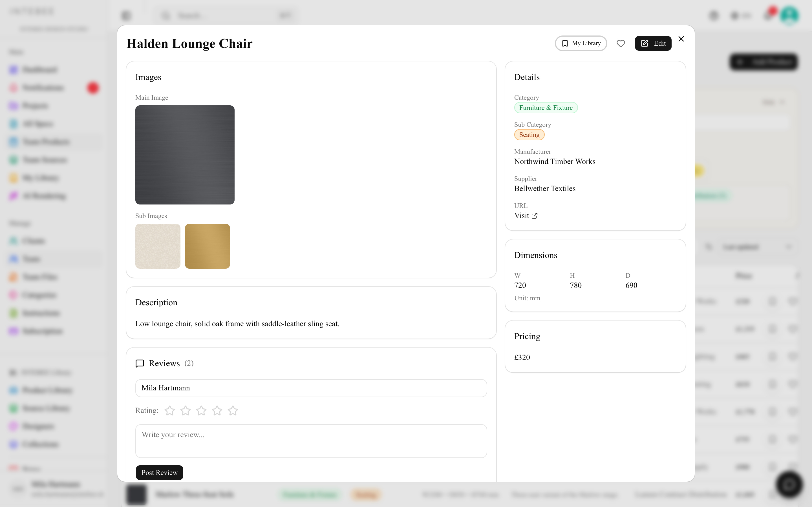Click the Write your review text area
Viewport: 812px width, 507px height.
(311, 441)
